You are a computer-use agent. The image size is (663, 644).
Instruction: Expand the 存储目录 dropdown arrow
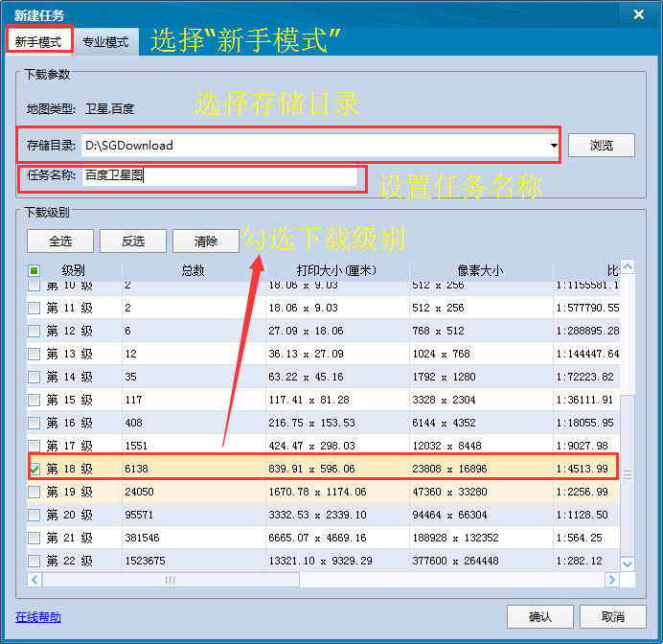point(554,146)
